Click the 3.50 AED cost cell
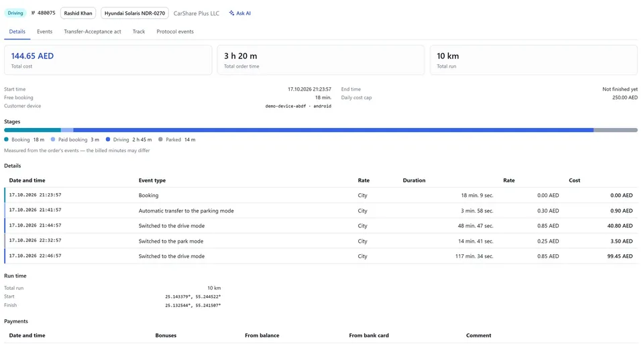Screen dimensions: 644x346 pos(621,241)
